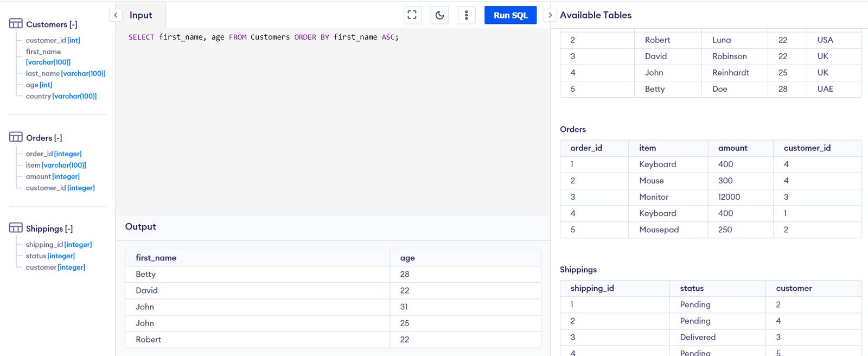Collapse the Orders [-] table schema
The width and height of the screenshot is (868, 356).
tap(44, 138)
